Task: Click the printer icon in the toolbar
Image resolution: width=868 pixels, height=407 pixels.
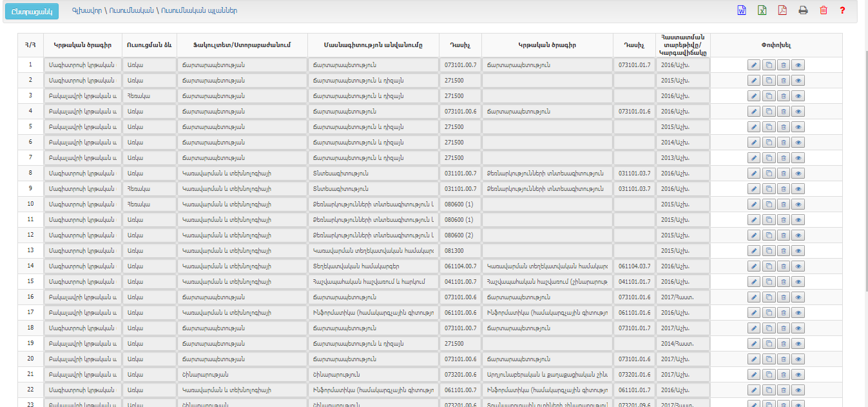Action: click(x=803, y=10)
